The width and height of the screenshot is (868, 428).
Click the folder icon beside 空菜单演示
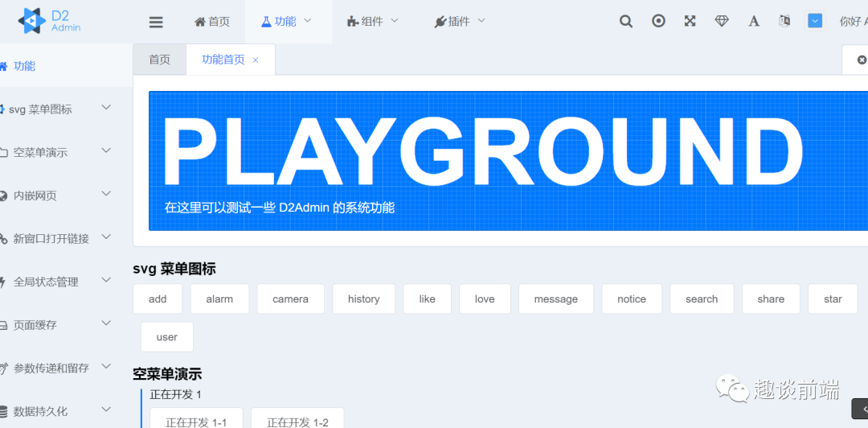(3, 153)
